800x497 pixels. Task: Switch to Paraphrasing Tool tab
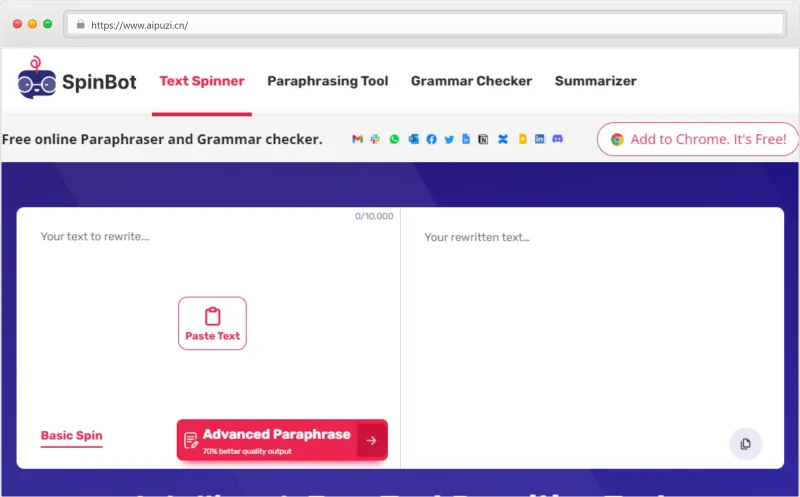point(328,81)
